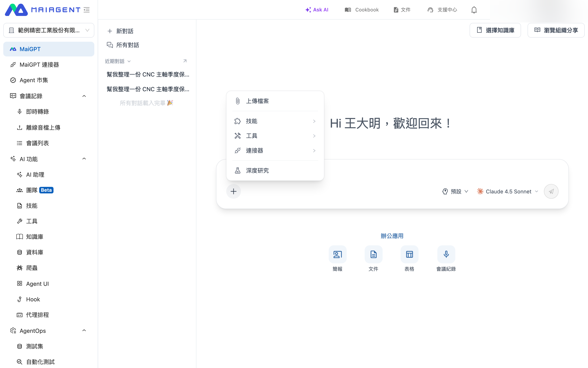588x368 pixels.
Task: Open the 預設 mode dropdown
Action: click(x=455, y=192)
